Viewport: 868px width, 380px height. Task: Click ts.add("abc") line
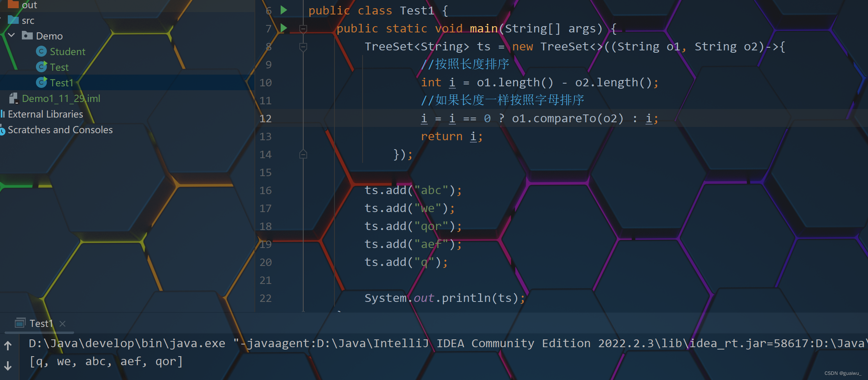point(413,190)
